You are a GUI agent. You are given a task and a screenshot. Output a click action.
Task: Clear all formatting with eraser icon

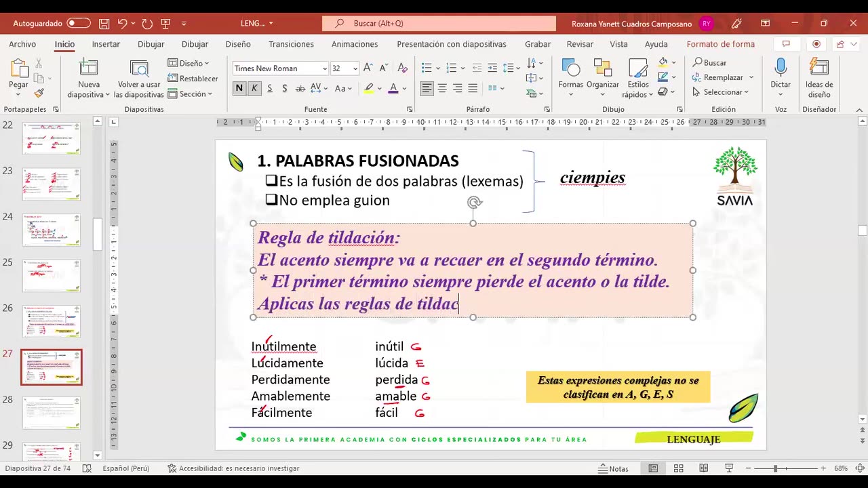point(402,68)
